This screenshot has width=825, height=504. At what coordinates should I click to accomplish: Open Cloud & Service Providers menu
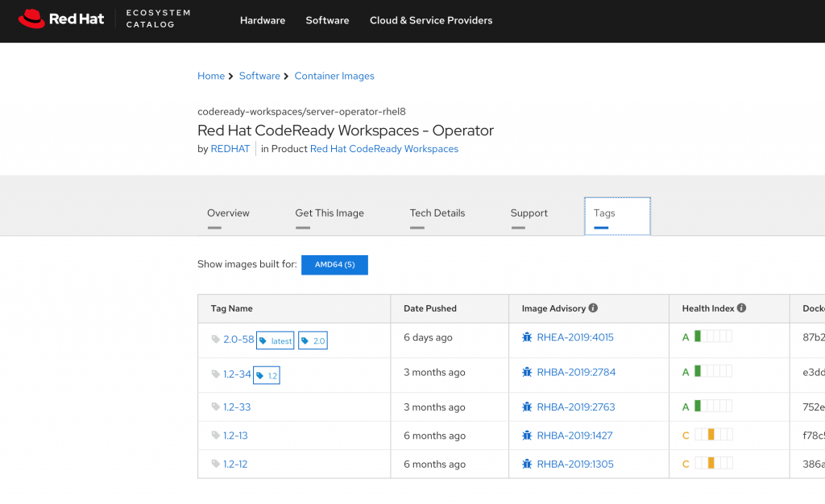coord(430,20)
